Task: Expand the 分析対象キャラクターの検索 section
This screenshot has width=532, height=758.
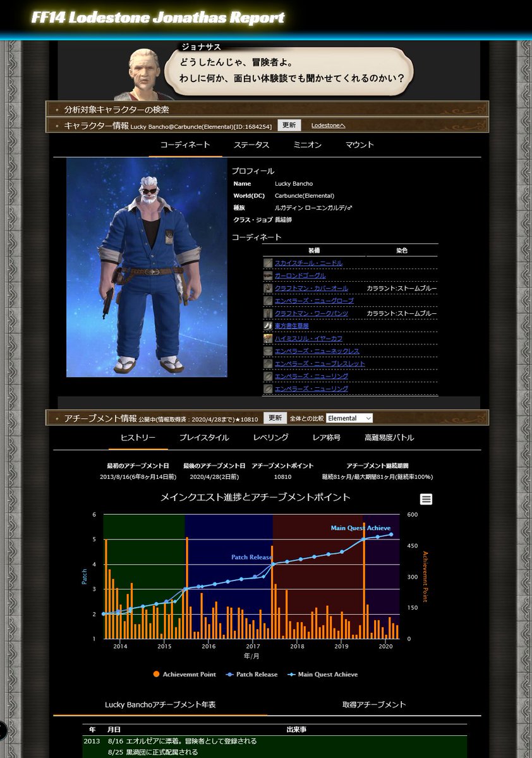Action: (x=267, y=109)
